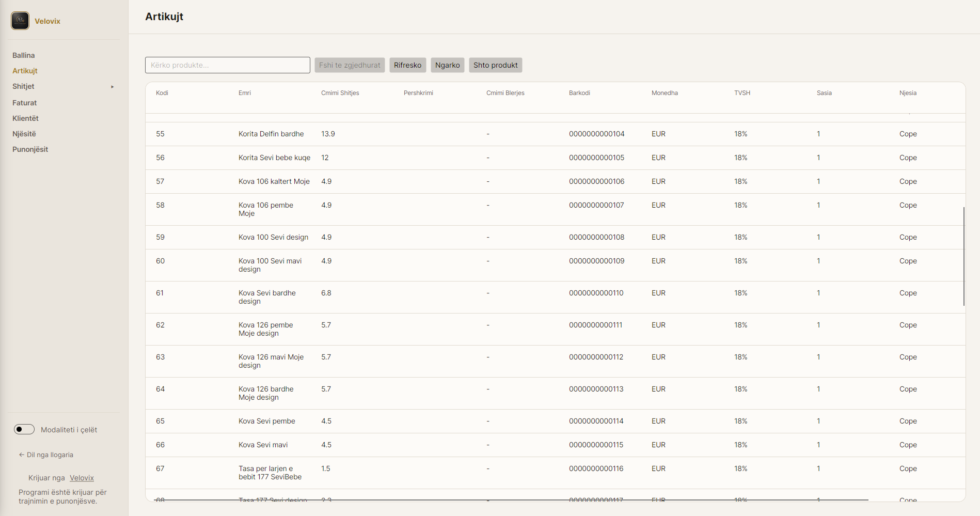Select Kova 100 Sevi design row
980x516 pixels.
coord(556,237)
